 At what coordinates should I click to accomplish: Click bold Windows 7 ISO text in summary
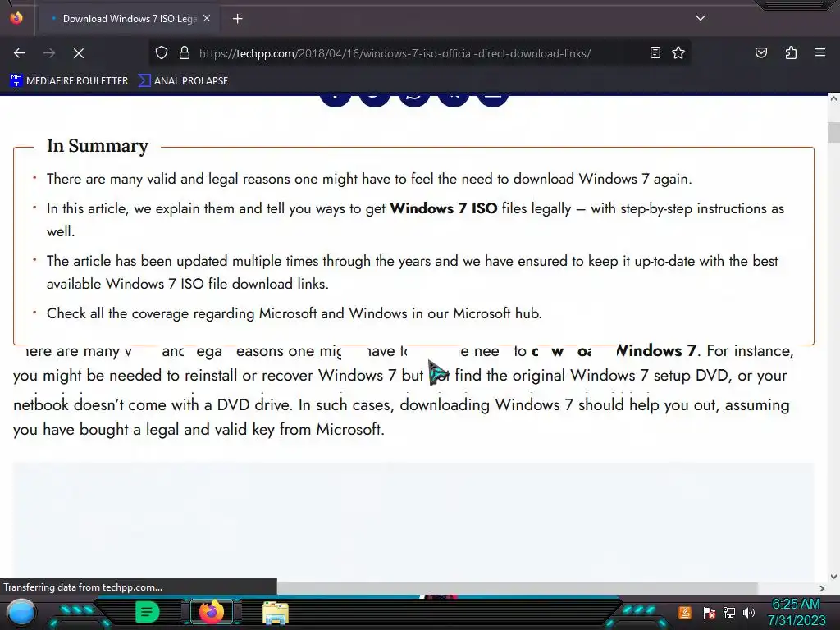[444, 208]
